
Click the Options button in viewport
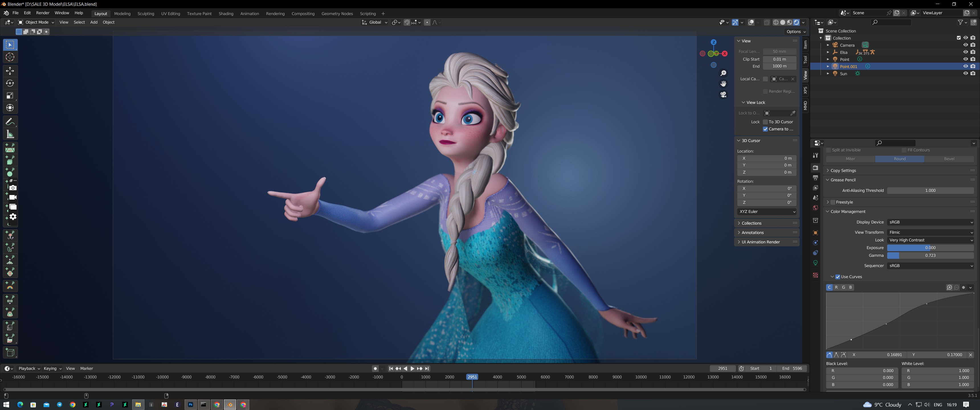(x=796, y=32)
